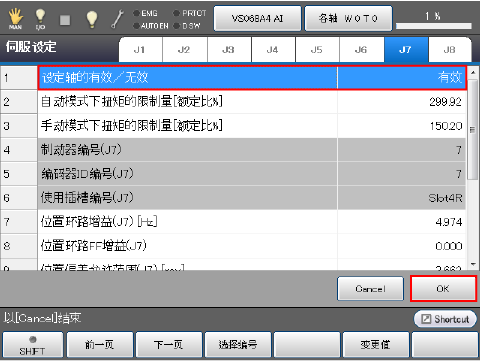Switch to the J2 tab
Image resolution: width=480 pixels, height=361 pixels.
click(x=185, y=50)
